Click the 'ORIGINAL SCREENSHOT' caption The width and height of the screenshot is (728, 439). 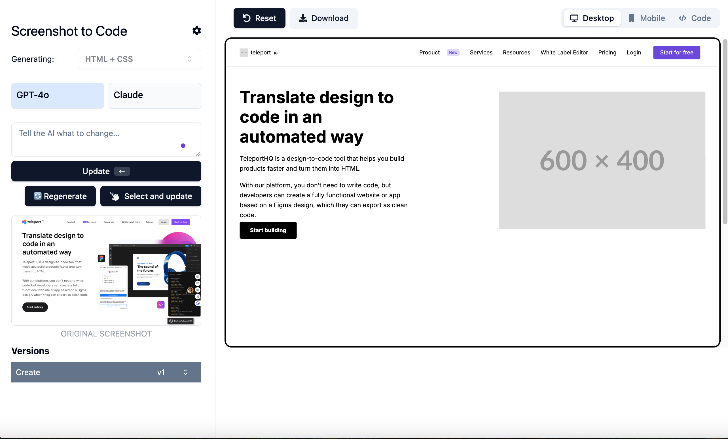click(x=106, y=334)
